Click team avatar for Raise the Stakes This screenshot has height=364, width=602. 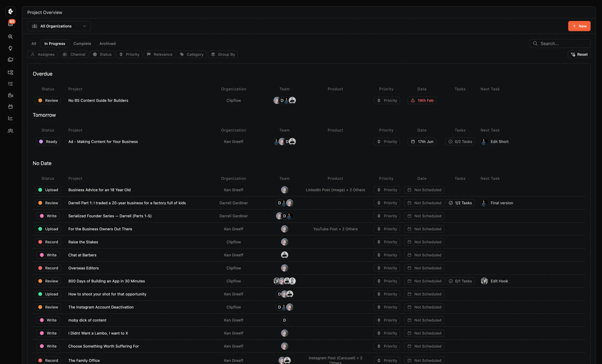click(x=285, y=242)
